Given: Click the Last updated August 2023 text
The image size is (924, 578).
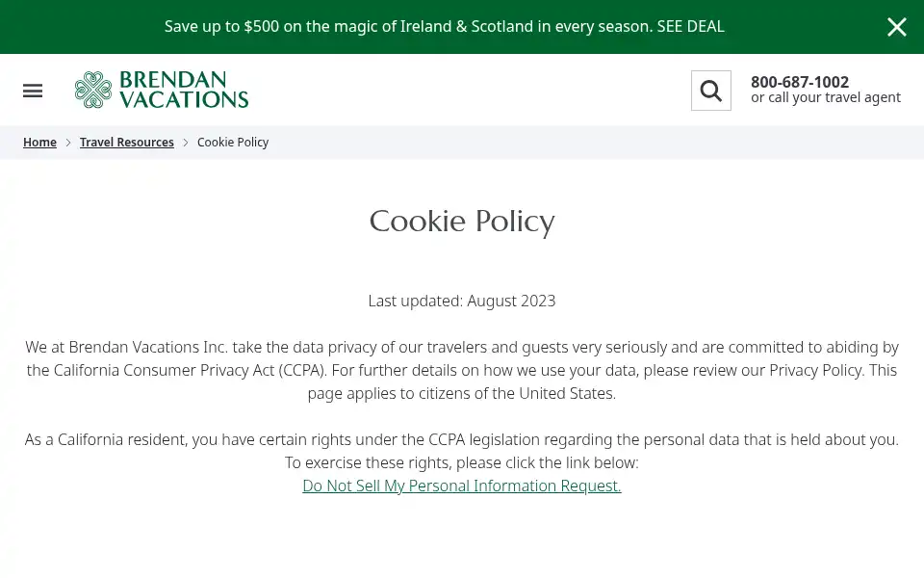Looking at the screenshot, I should (461, 301).
